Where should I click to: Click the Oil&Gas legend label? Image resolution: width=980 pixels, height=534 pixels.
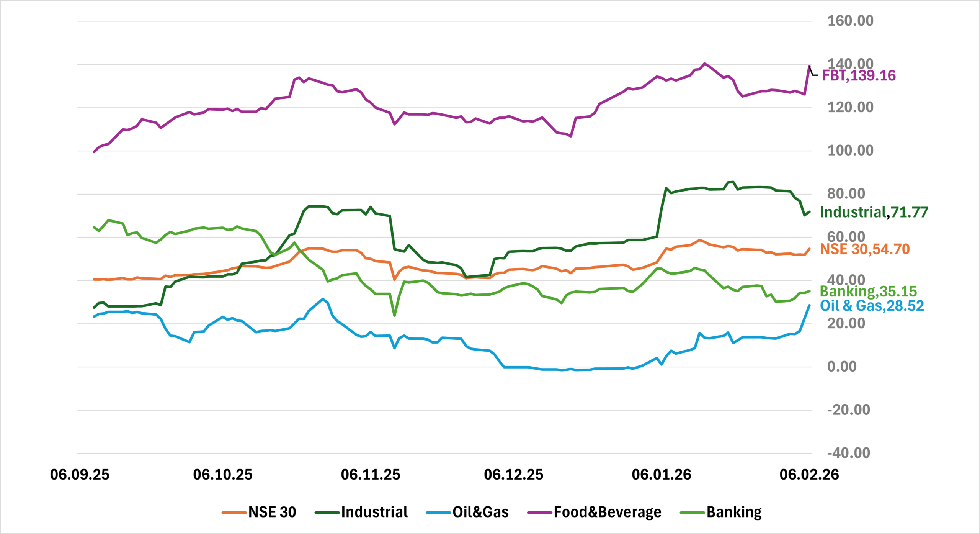click(480, 512)
